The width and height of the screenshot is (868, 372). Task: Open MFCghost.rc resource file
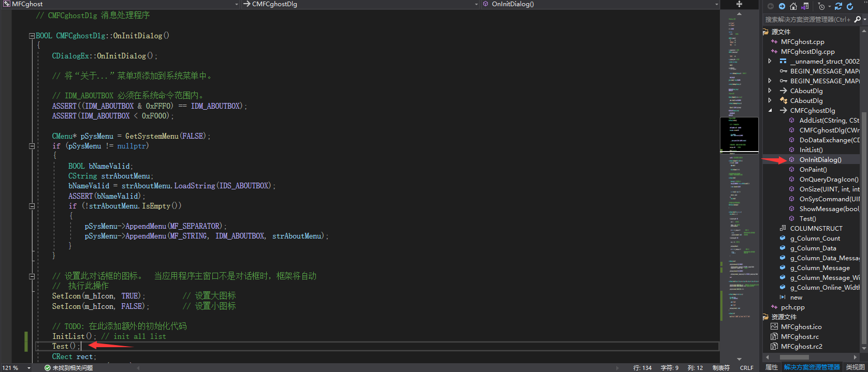pos(800,337)
